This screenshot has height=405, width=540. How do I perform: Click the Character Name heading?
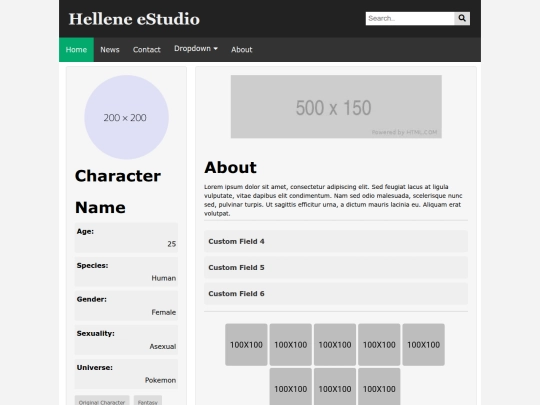(118, 191)
